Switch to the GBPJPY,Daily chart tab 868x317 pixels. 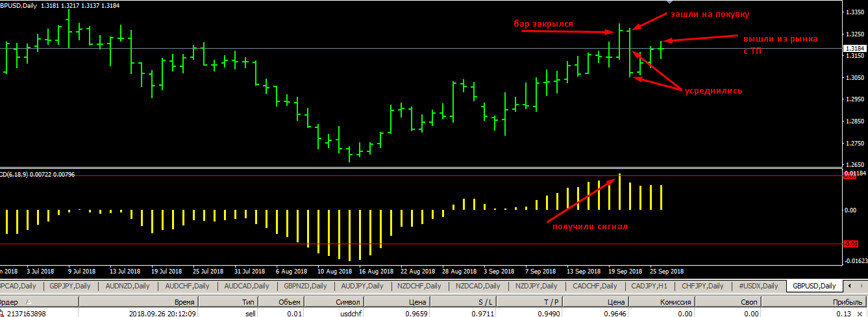click(71, 286)
